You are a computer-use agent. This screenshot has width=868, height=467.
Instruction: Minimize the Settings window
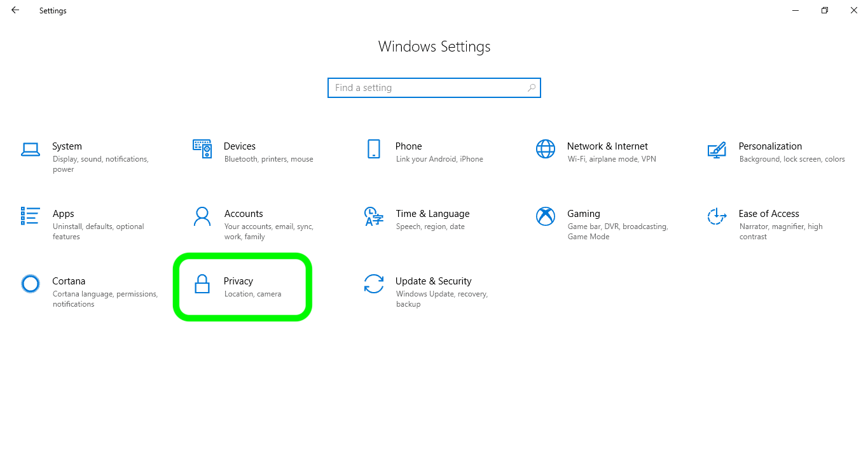(x=796, y=10)
